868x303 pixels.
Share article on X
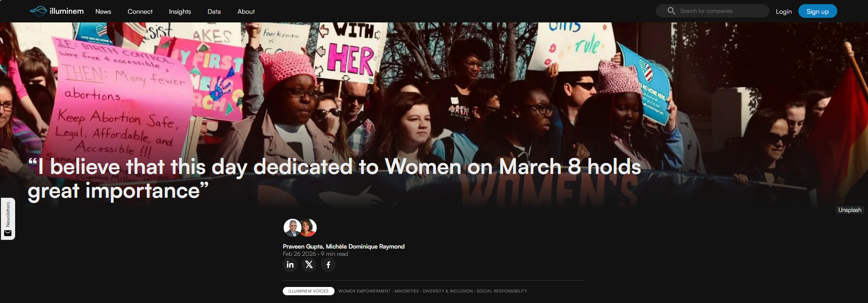coord(309,265)
